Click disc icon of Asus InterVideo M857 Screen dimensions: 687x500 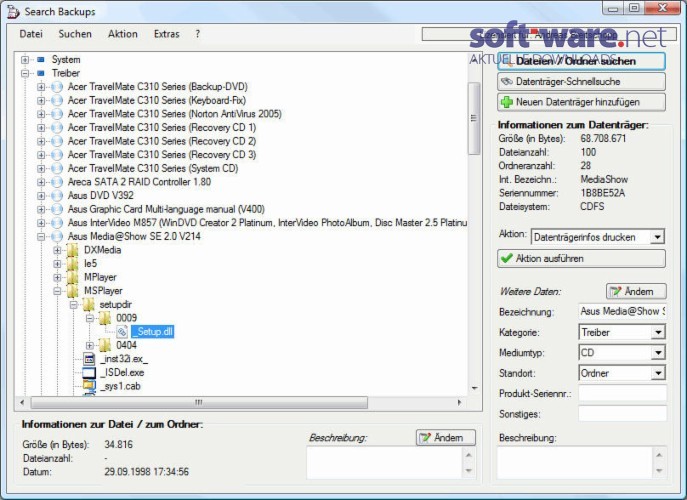pos(57,223)
